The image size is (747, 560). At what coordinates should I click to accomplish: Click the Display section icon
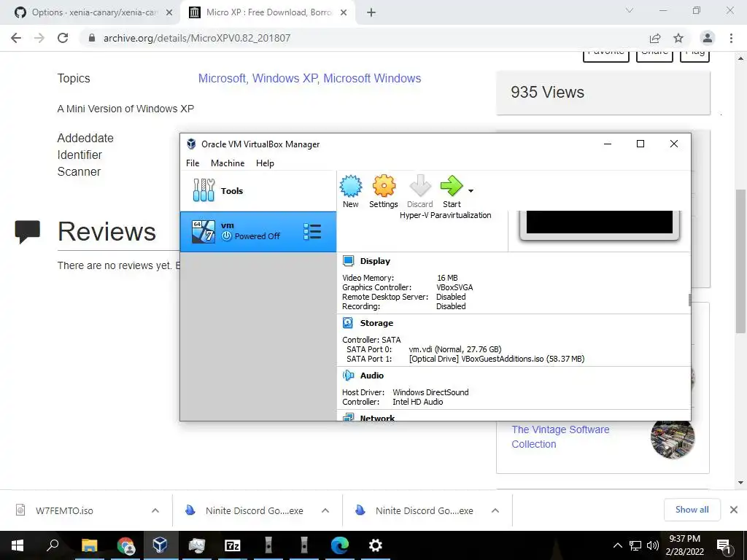coord(348,261)
